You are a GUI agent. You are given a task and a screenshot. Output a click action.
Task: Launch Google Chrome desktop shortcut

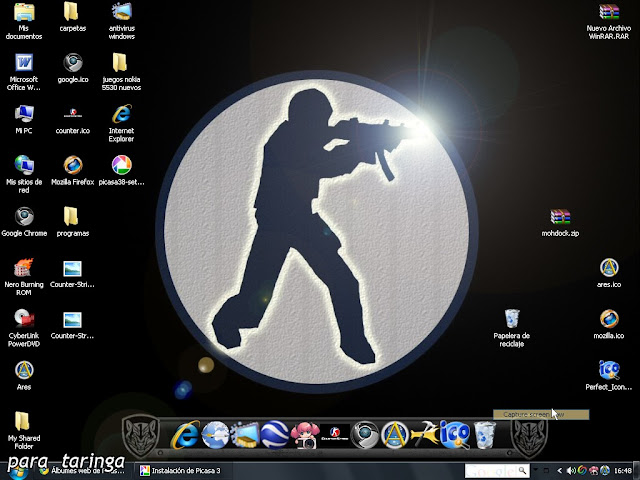point(24,222)
